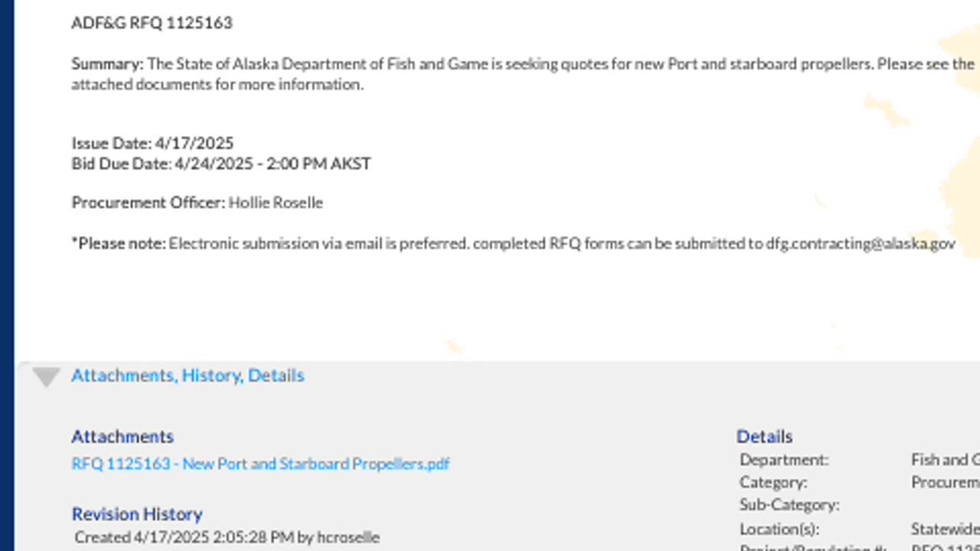This screenshot has width=980, height=551.
Task: Click the procurement officer name Hollie Roselle
Action: pos(276,203)
